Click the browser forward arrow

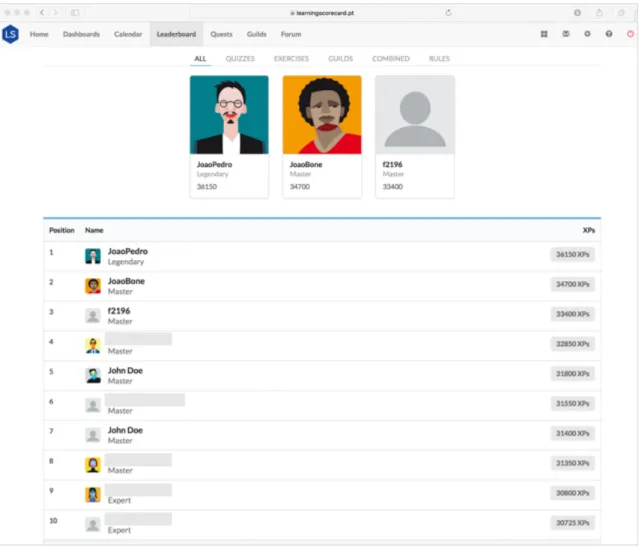(56, 13)
